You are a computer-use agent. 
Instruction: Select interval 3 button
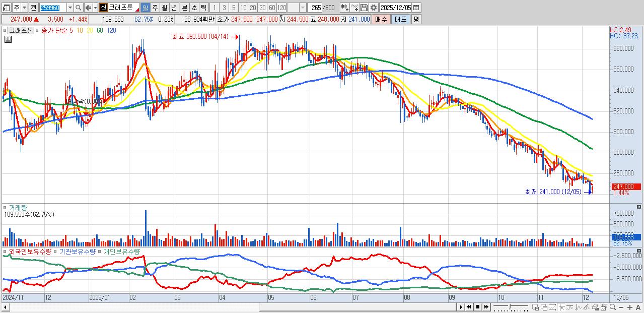coord(224,8)
